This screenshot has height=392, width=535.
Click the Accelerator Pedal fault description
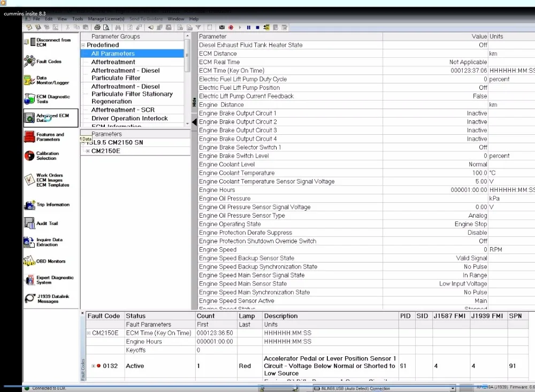pyautogui.click(x=330, y=366)
